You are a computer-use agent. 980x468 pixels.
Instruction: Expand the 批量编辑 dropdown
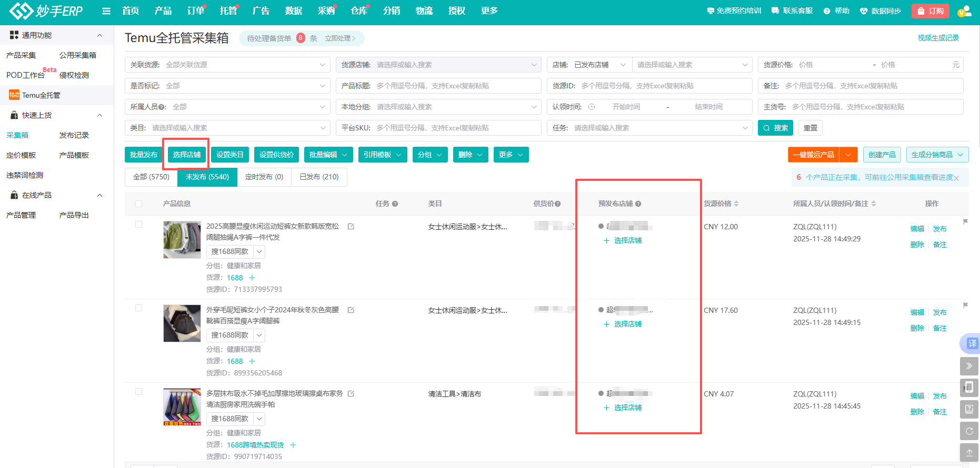click(328, 155)
